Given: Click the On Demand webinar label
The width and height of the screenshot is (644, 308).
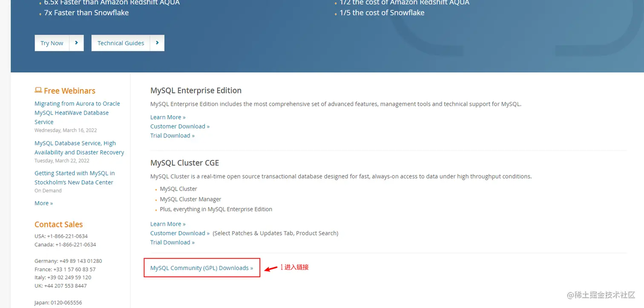Looking at the screenshot, I should (48, 191).
